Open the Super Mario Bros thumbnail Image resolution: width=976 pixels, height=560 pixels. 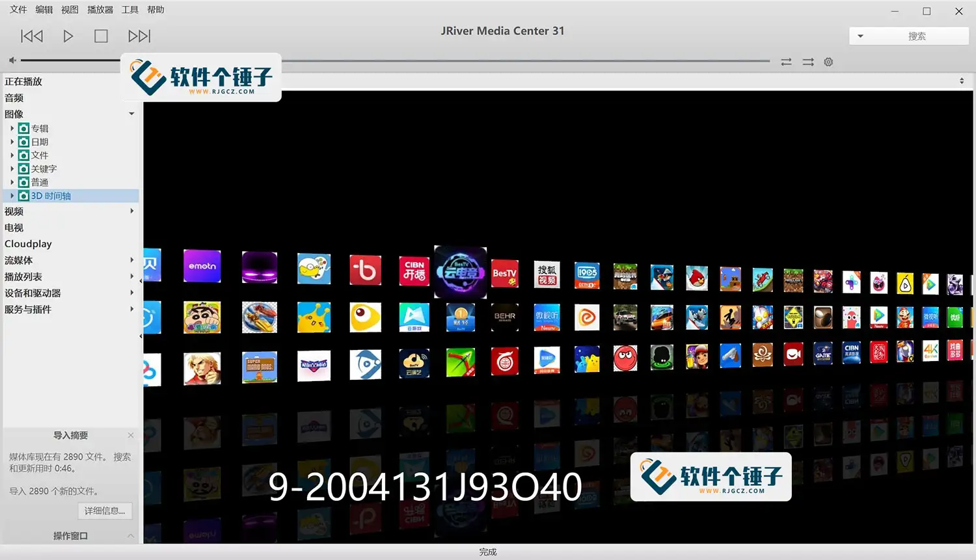pyautogui.click(x=260, y=367)
